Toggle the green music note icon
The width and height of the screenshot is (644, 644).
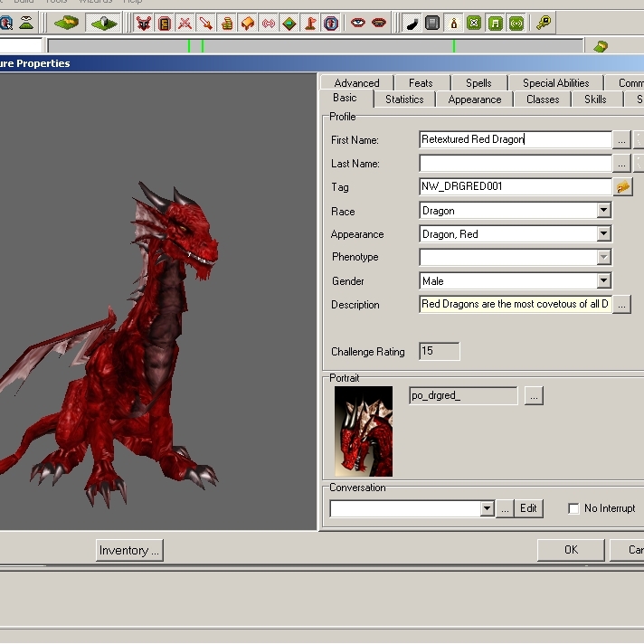pyautogui.click(x=495, y=23)
